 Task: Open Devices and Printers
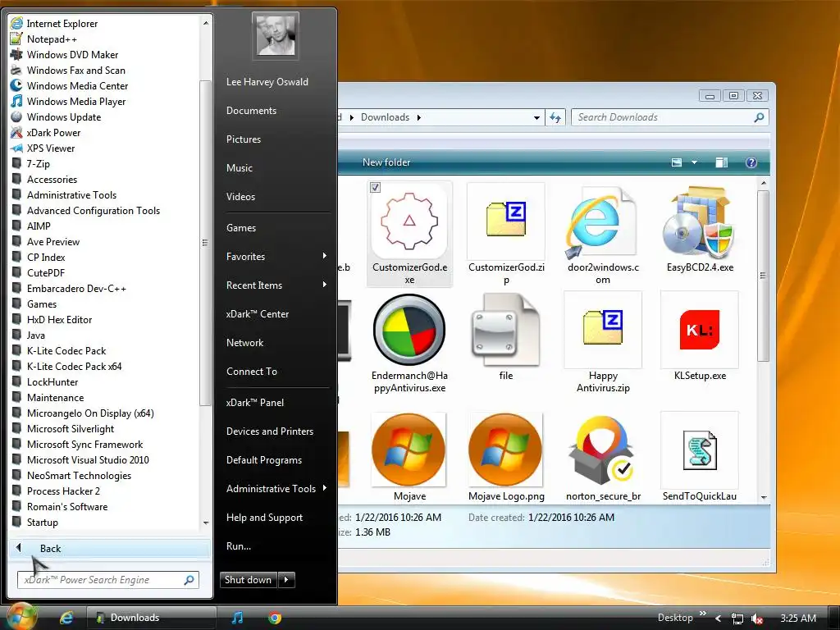coord(269,431)
